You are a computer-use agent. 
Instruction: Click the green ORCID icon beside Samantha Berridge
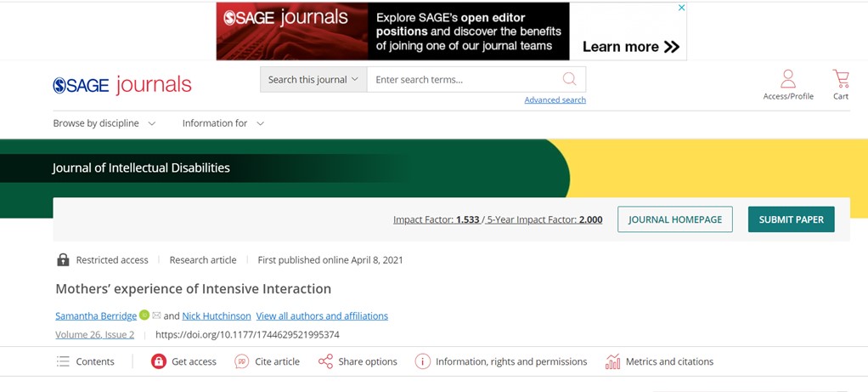pyautogui.click(x=144, y=315)
